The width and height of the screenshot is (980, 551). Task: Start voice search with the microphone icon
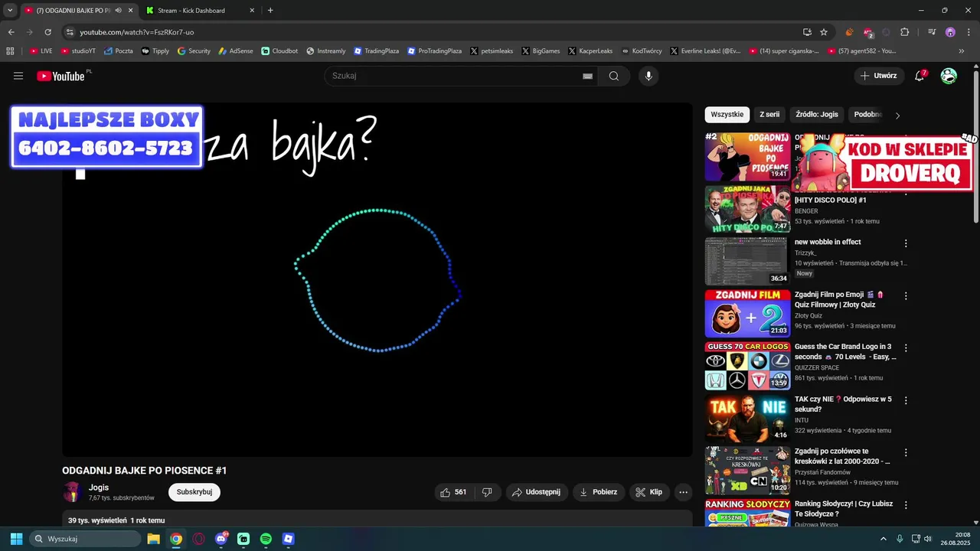(648, 76)
